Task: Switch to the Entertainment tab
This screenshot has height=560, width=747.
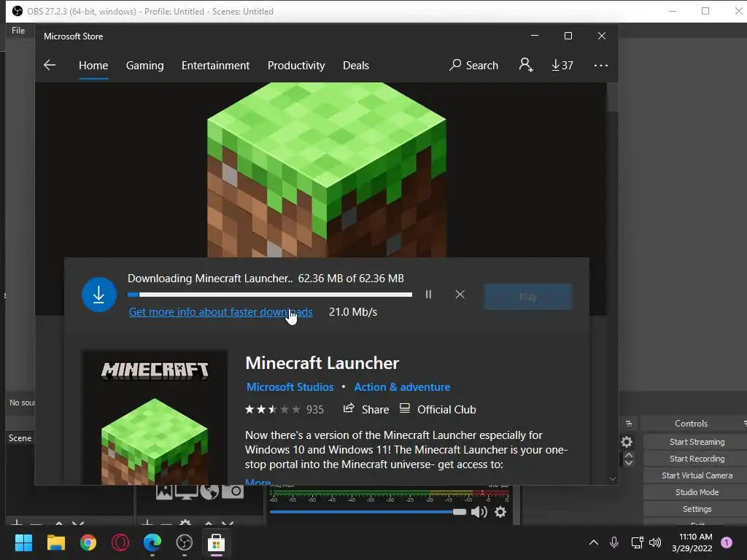Action: pos(215,65)
